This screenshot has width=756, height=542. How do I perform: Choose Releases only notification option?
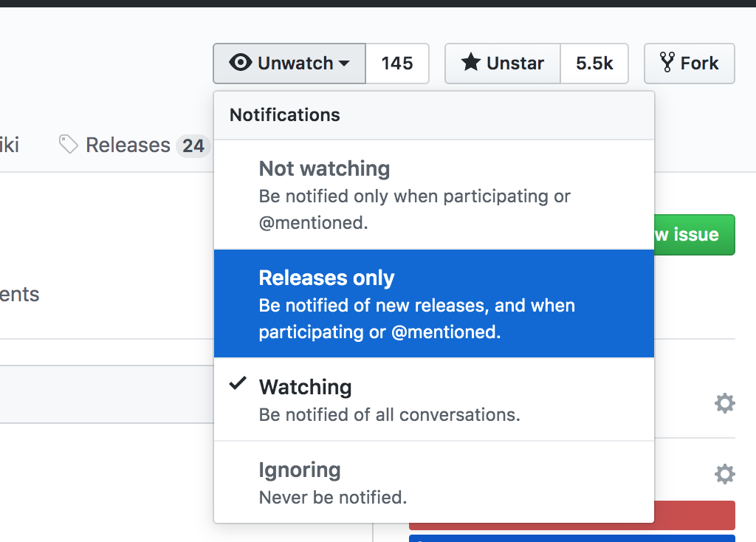pyautogui.click(x=434, y=303)
